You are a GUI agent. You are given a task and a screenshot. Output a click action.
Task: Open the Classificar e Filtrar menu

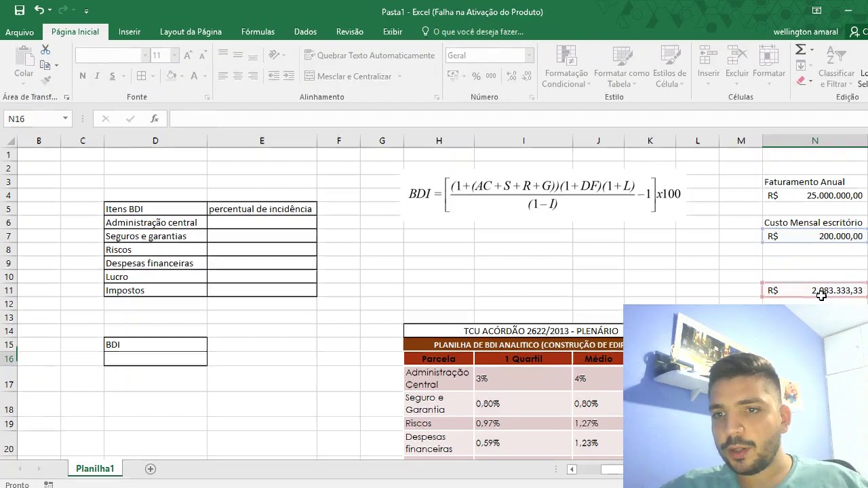pos(836,66)
